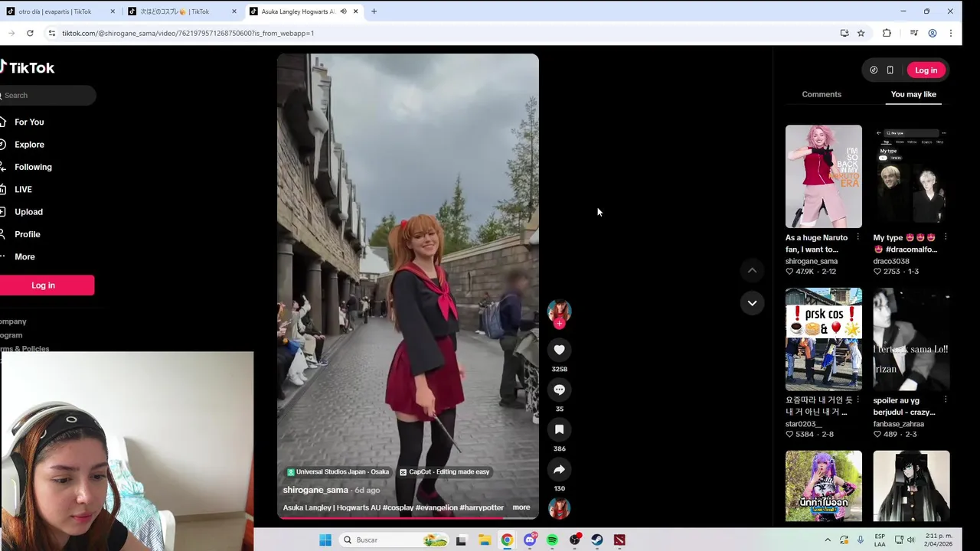Open Spotify from the taskbar
The height and width of the screenshot is (551, 980).
pos(552,540)
